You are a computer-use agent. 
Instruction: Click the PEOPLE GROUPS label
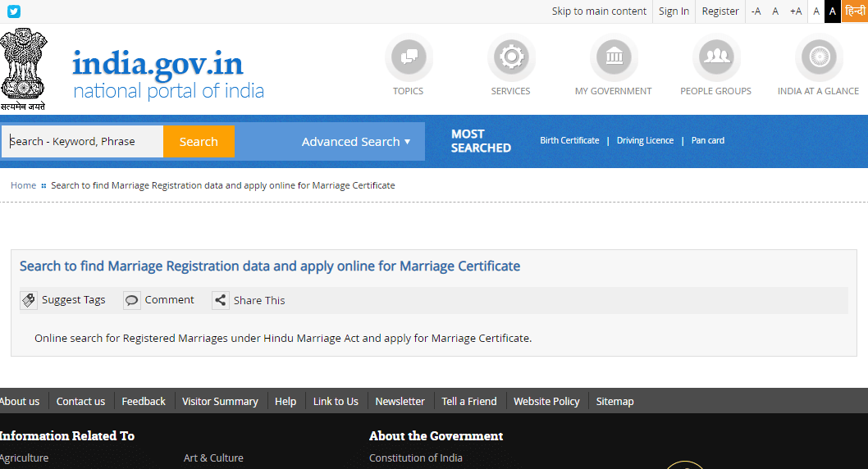[x=715, y=91]
